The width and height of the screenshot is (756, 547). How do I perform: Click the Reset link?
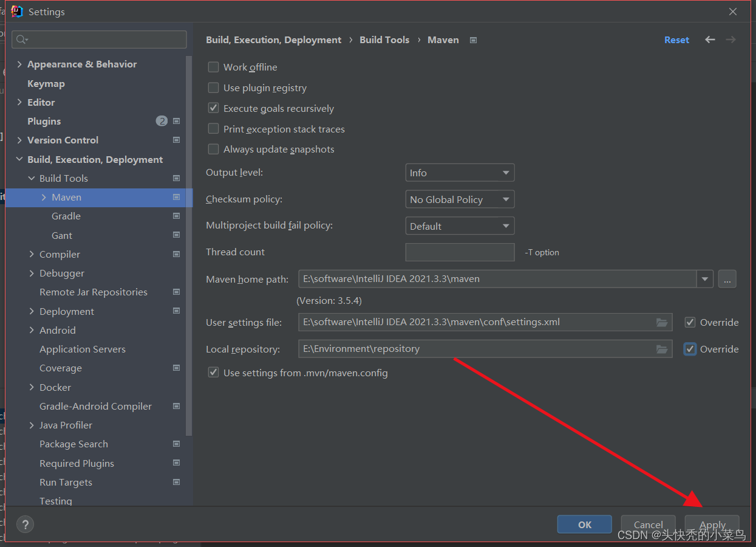coord(676,40)
